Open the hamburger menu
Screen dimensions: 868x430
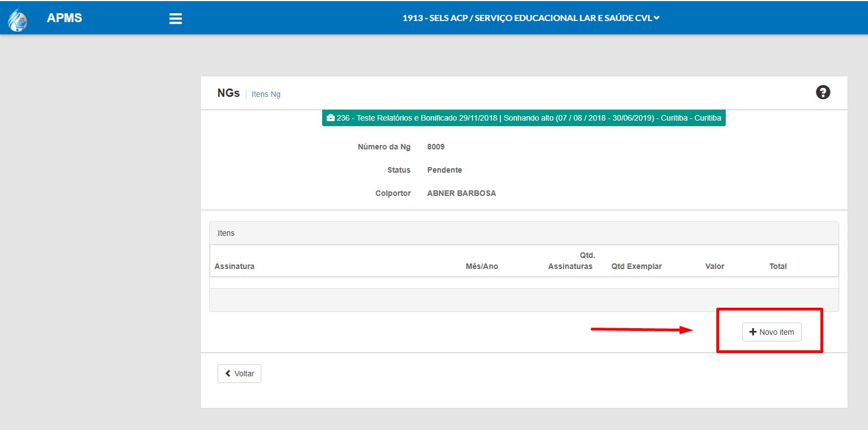[175, 19]
